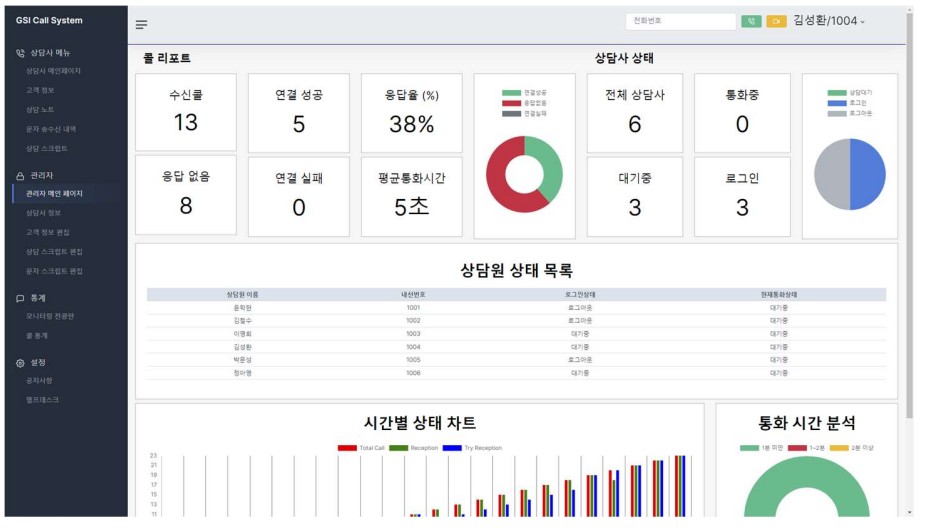Click the green phone call button
The height and width of the screenshot is (531, 926).
click(x=751, y=21)
